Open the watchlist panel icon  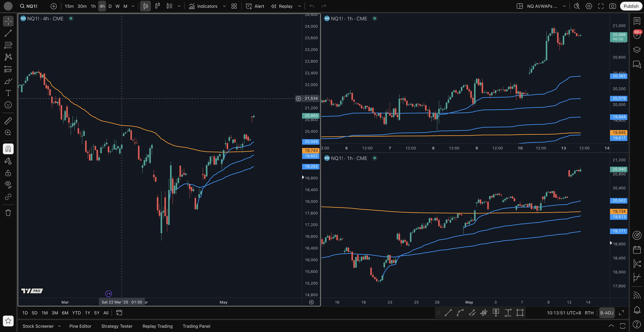[x=637, y=21]
